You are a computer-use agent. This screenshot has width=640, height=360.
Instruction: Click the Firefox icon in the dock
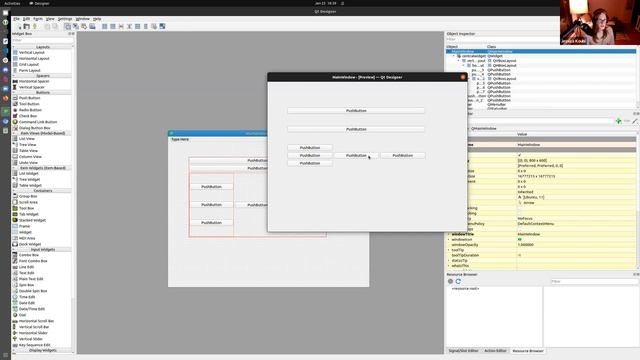[5, 98]
